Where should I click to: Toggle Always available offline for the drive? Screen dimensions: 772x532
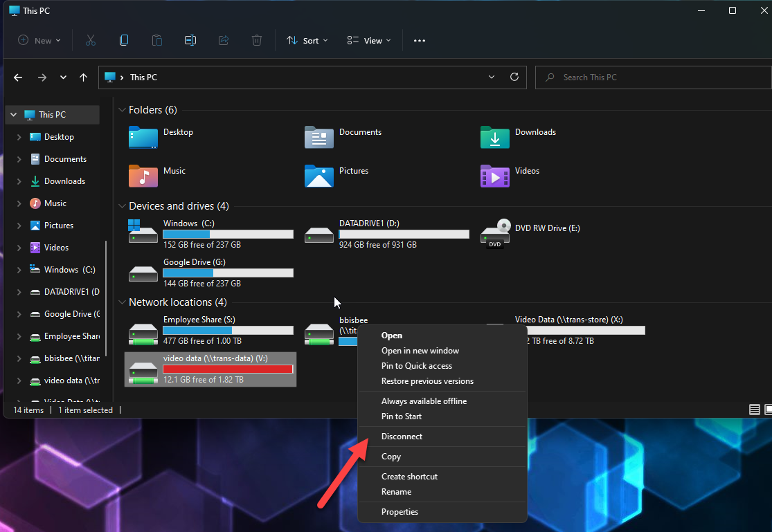[424, 401]
